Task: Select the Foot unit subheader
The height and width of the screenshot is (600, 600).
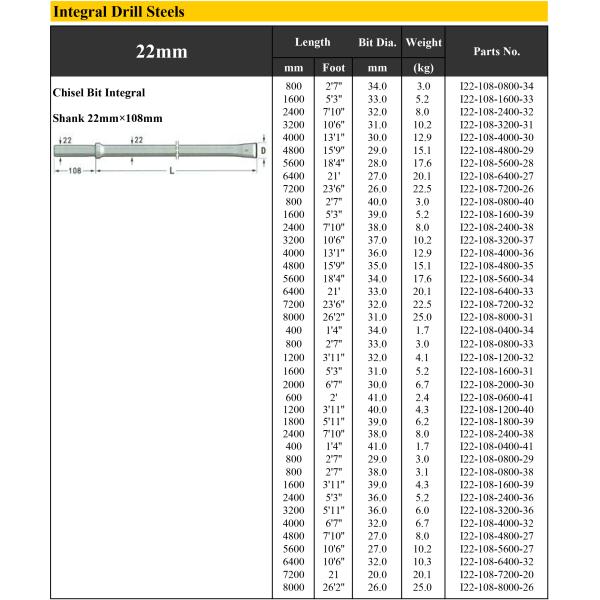Action: tap(335, 68)
